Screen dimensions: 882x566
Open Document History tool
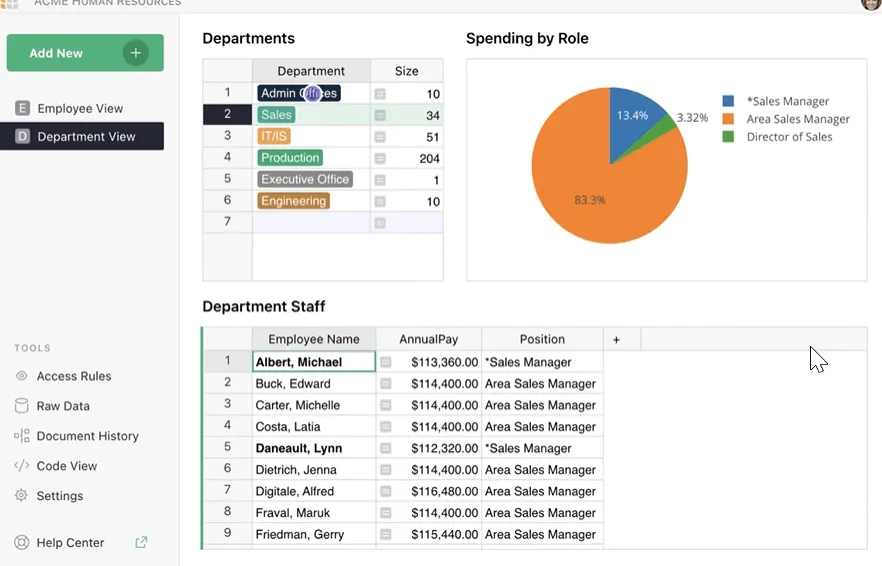(x=87, y=436)
